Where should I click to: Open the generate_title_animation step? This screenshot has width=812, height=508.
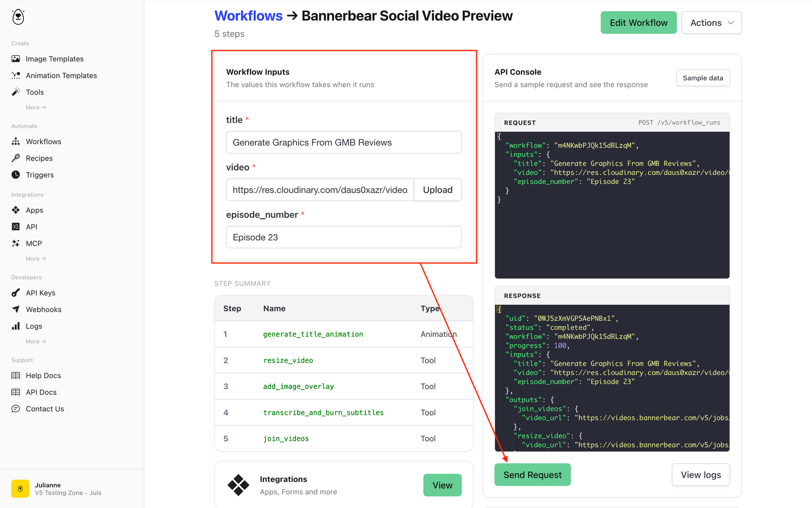(313, 334)
